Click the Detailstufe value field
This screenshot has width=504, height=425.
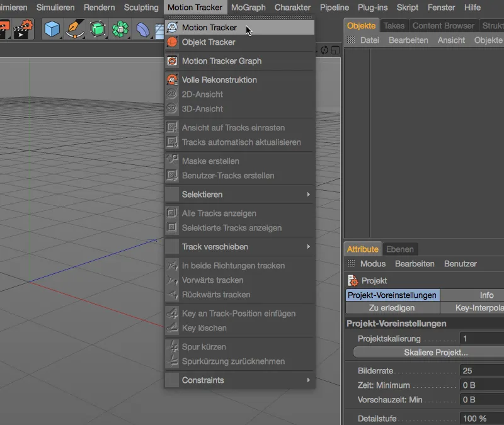[x=482, y=419]
